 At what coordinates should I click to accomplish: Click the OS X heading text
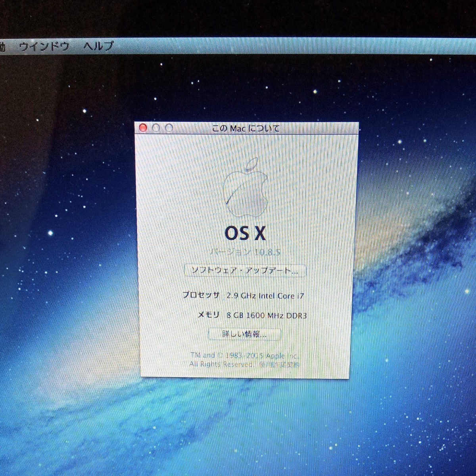click(x=245, y=233)
